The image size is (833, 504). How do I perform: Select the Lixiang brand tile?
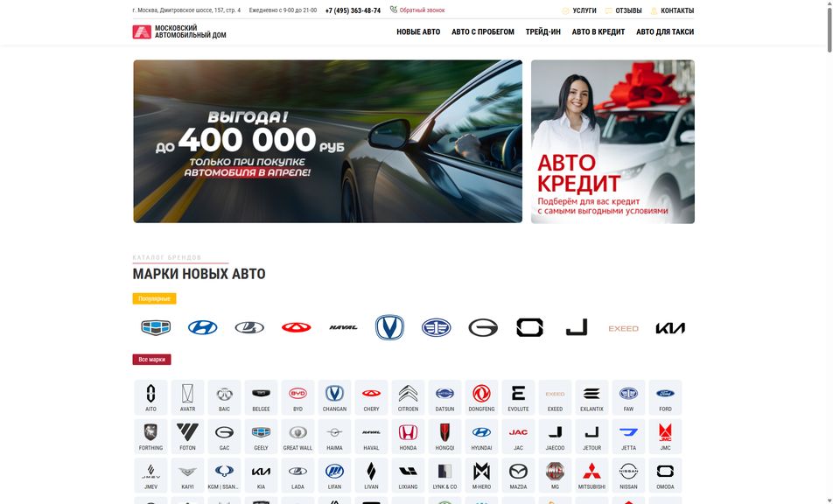(408, 475)
